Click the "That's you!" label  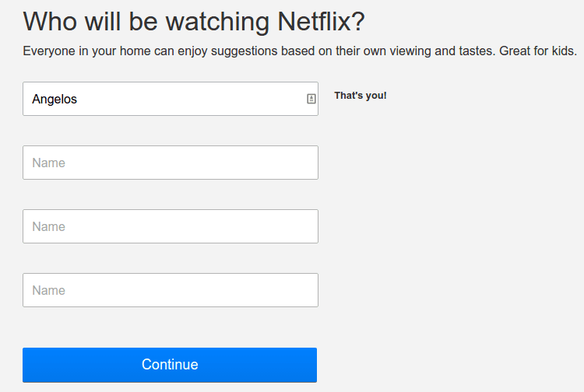(x=361, y=96)
